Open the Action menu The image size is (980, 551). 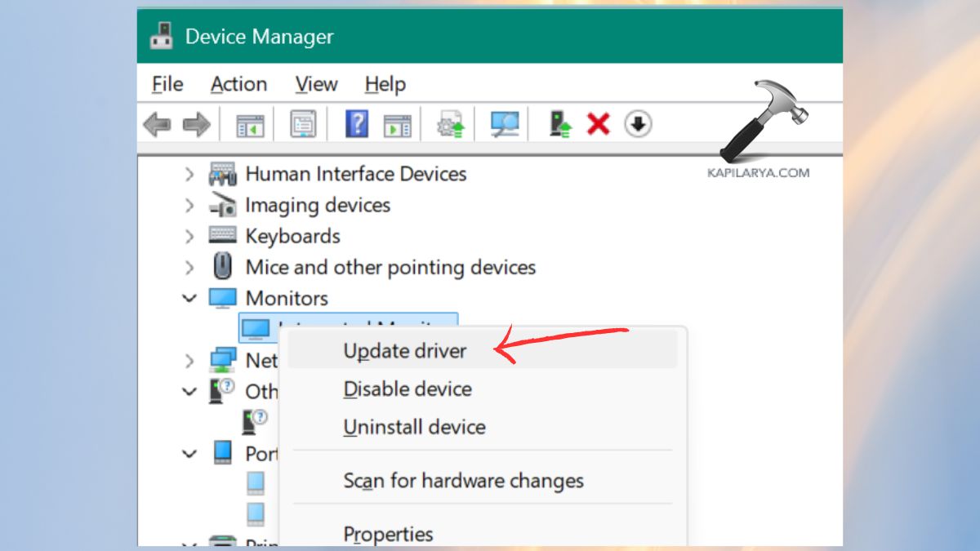click(x=238, y=84)
